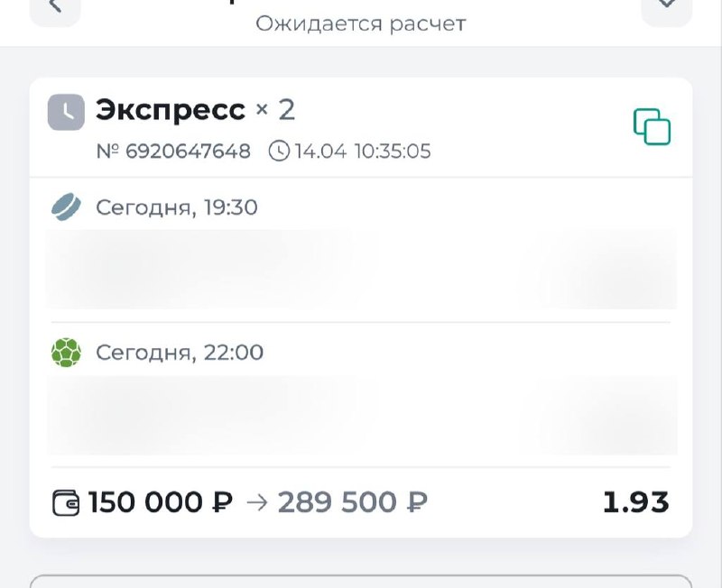Open the blurred event under "Сегодня, 19:30"
The image size is (722, 588).
pos(361,269)
